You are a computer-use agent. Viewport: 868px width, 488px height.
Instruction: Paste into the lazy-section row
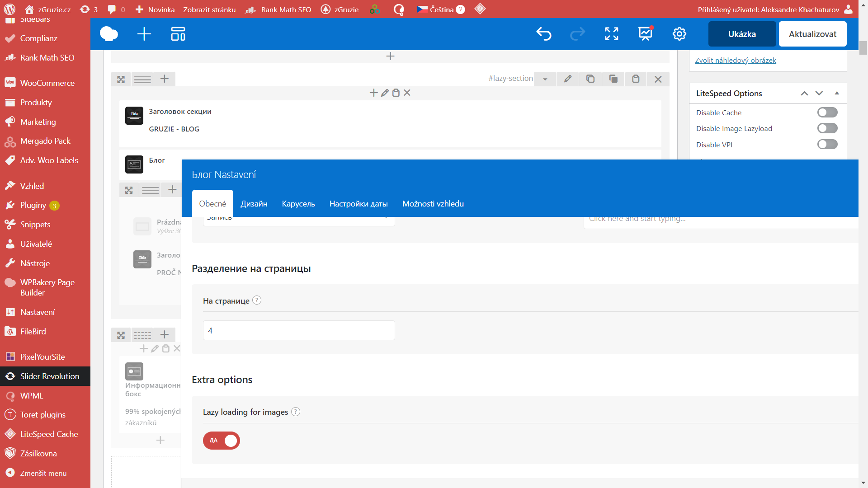(636, 79)
